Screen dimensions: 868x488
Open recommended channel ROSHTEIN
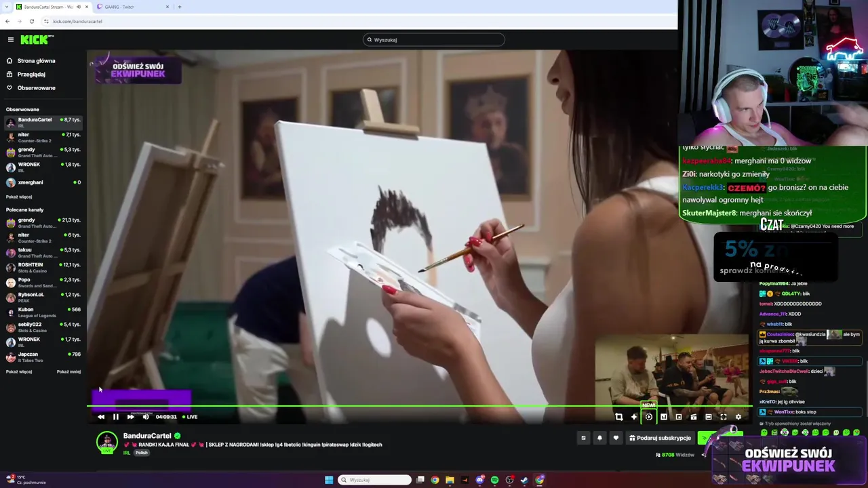[x=43, y=268]
